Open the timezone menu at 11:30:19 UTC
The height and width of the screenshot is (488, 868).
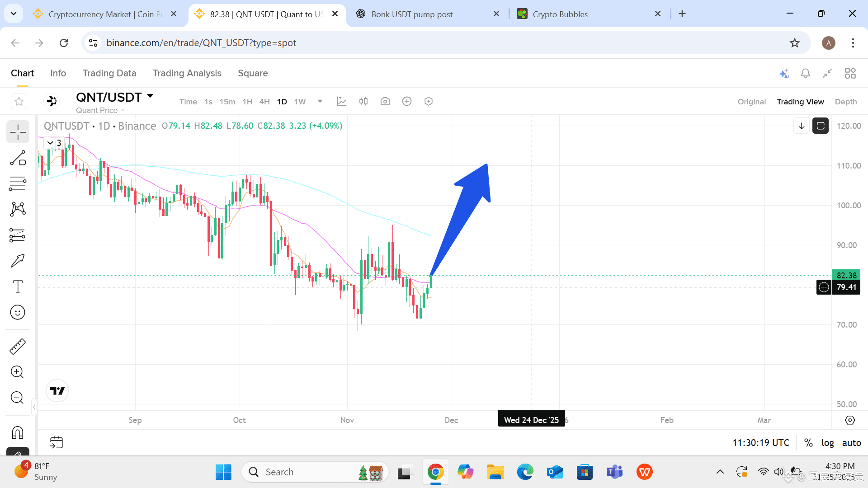pyautogui.click(x=761, y=443)
